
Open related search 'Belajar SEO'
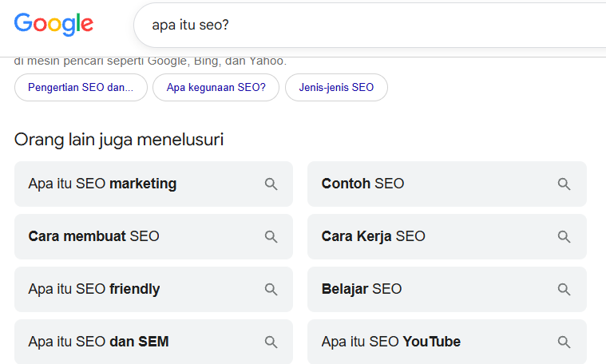click(x=447, y=289)
